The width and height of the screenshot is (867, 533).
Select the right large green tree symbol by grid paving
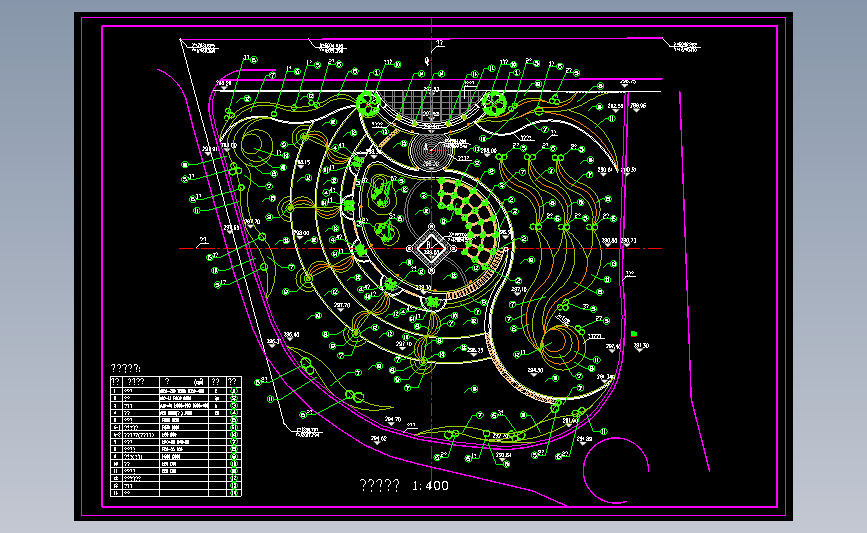pyautogui.click(x=494, y=103)
